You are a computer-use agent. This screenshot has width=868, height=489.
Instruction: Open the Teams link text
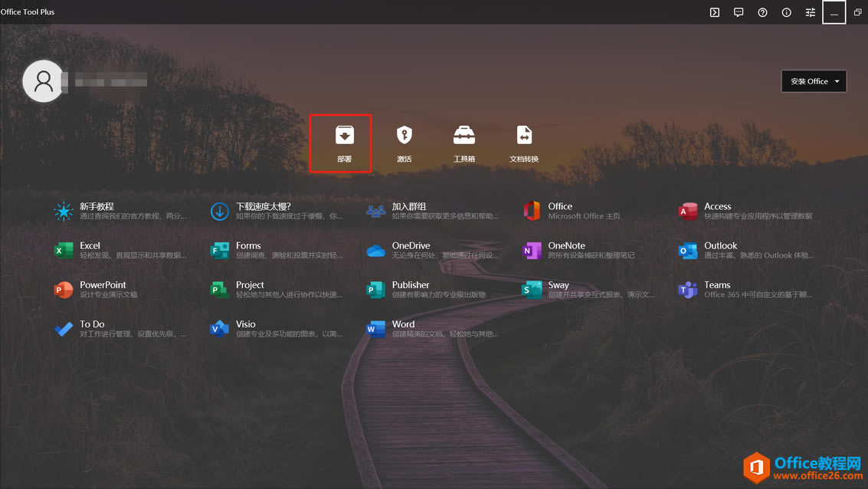pos(717,284)
